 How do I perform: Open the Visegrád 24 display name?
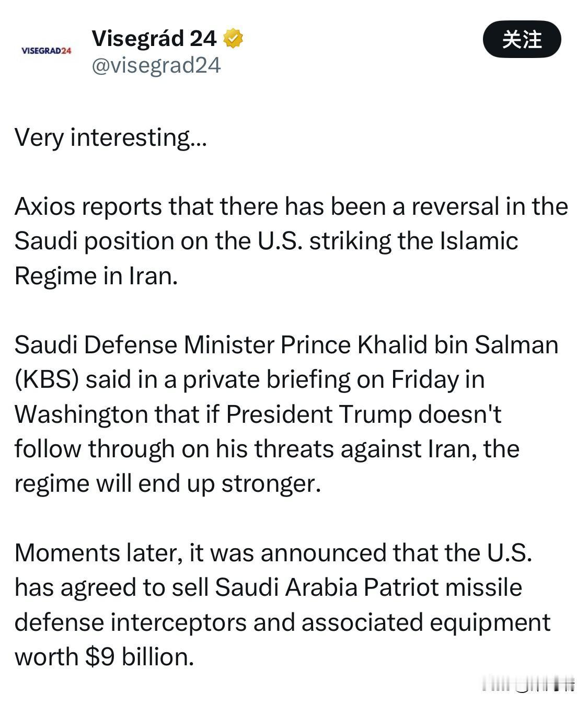pyautogui.click(x=154, y=39)
